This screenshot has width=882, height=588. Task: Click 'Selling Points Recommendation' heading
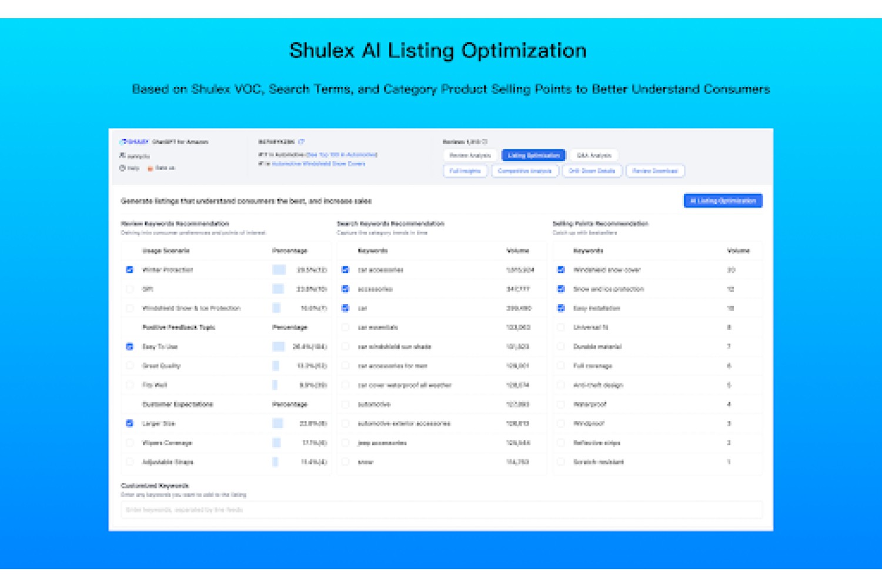[600, 223]
